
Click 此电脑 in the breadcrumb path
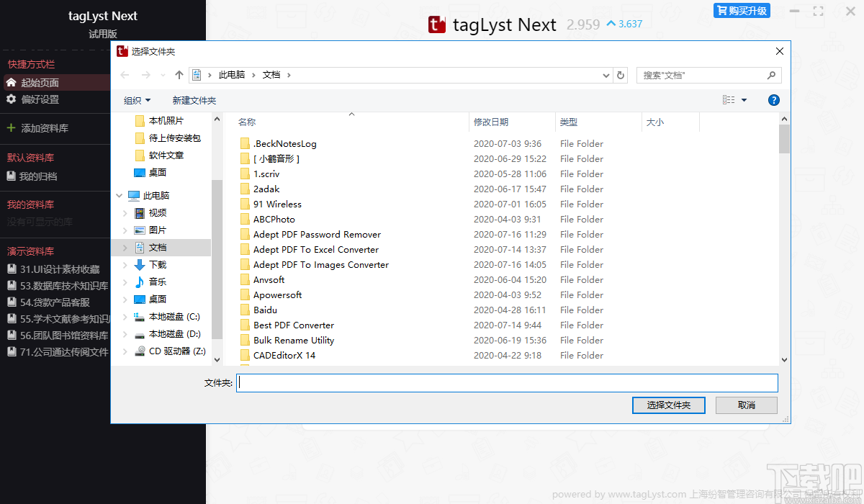231,75
